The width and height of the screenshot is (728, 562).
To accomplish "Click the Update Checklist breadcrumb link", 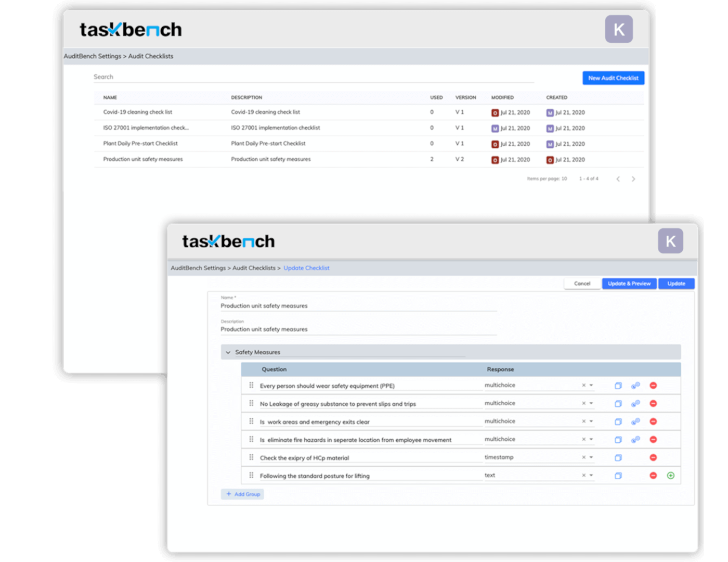I will click(306, 267).
